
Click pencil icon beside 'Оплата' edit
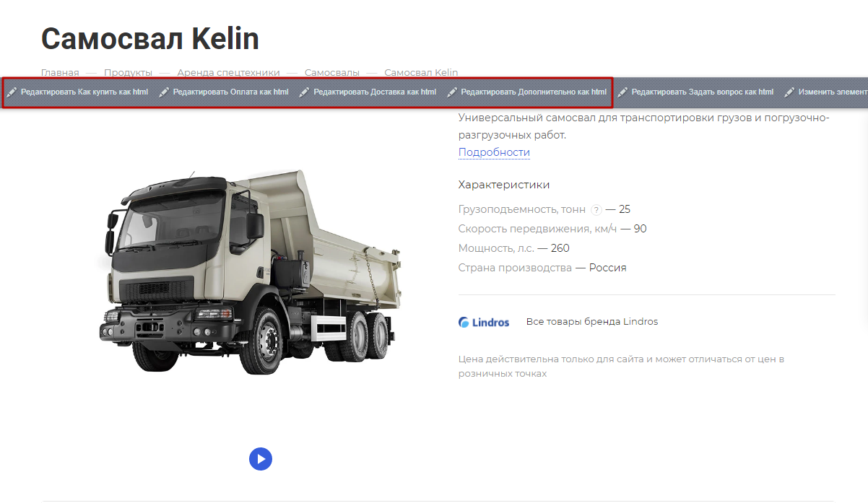click(164, 92)
